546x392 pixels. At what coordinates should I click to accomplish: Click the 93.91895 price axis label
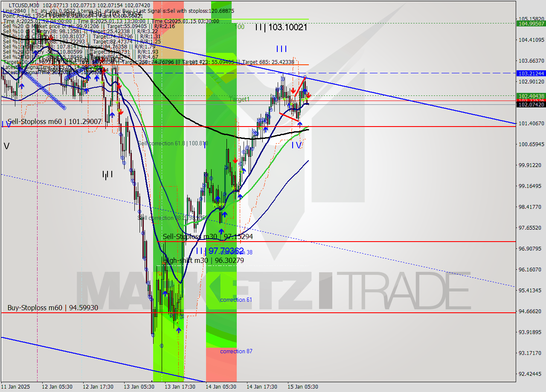529,332
